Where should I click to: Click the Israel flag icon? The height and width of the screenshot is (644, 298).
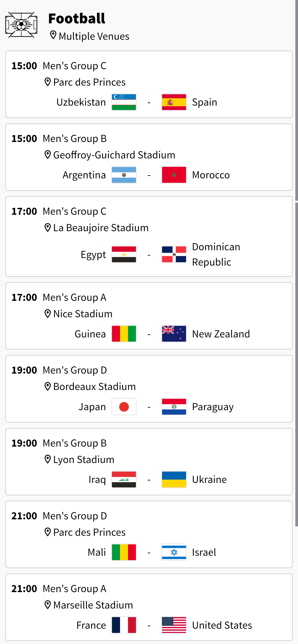(x=174, y=552)
